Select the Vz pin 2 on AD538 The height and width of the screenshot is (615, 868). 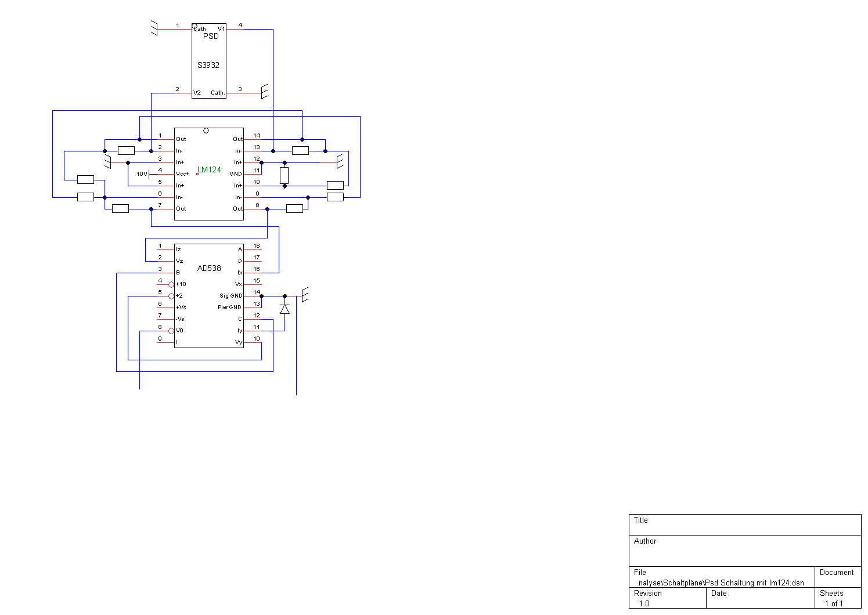point(179,261)
